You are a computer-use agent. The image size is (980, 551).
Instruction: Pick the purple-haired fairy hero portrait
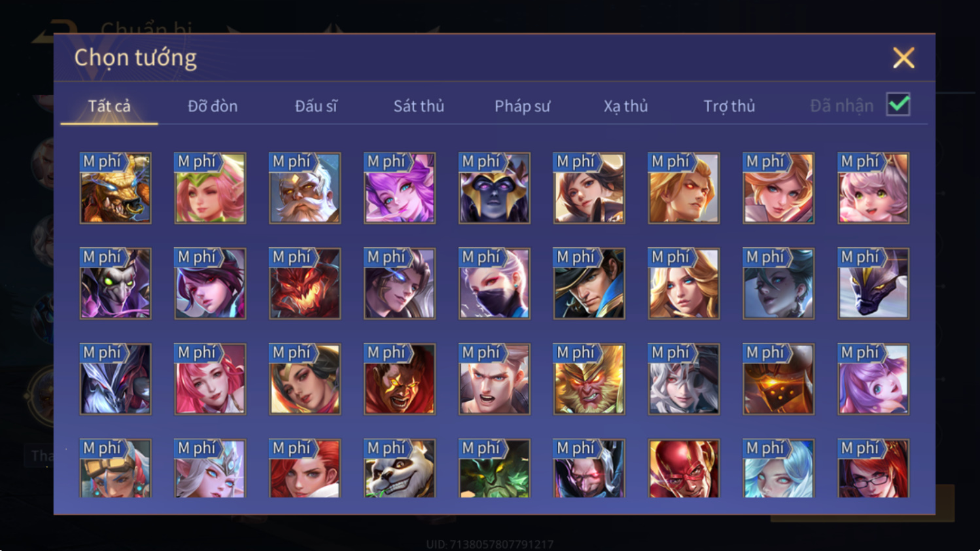(x=400, y=188)
